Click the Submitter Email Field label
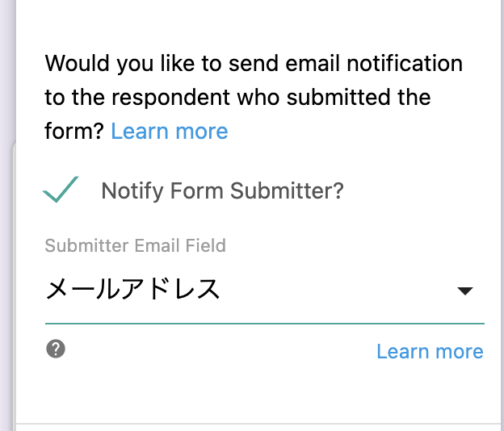Screen dimensions: 504x431 pos(136,245)
